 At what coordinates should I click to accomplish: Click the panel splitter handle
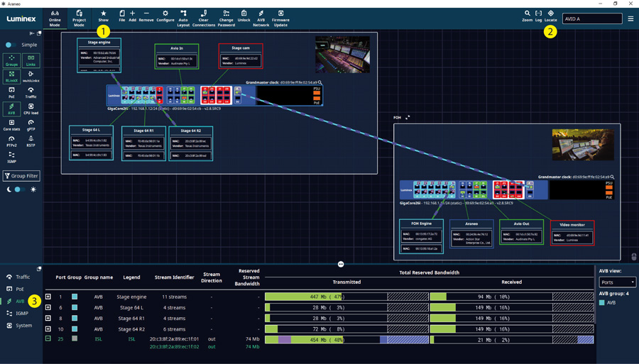point(341,264)
